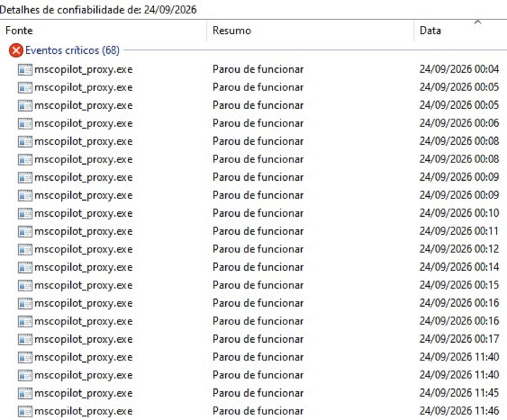The image size is (507, 420).
Task: Click 'Parou de funcionar' in the 00:10 row
Action: 258,213
